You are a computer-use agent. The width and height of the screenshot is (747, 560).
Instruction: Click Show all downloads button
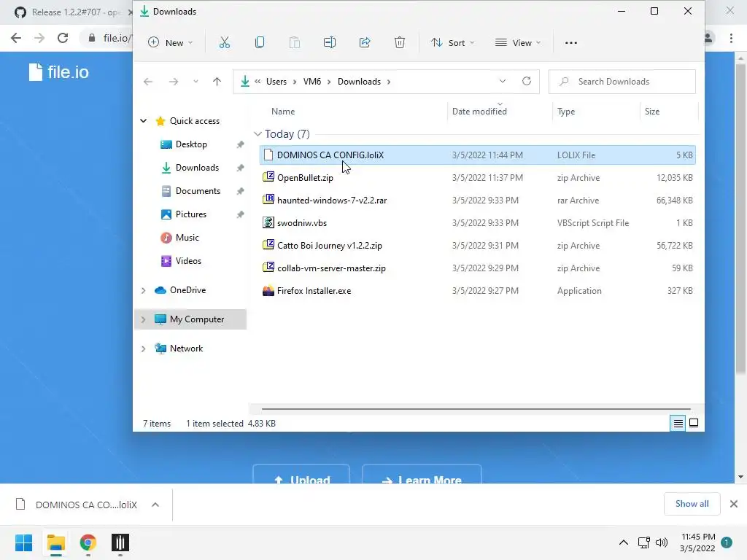click(692, 504)
